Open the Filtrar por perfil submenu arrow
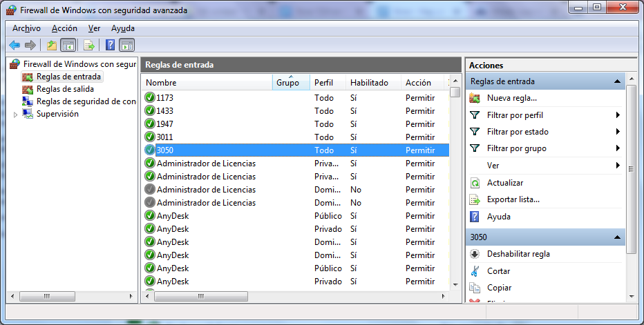The image size is (644, 325). (x=618, y=115)
